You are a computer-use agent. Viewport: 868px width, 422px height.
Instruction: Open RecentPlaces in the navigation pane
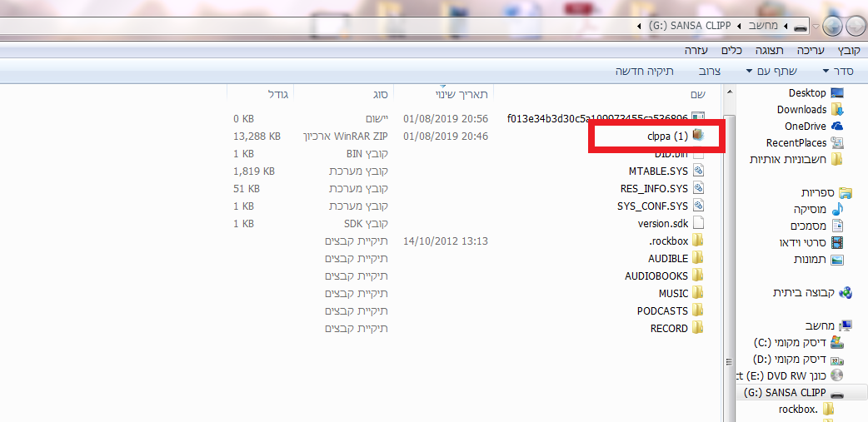[805, 142]
